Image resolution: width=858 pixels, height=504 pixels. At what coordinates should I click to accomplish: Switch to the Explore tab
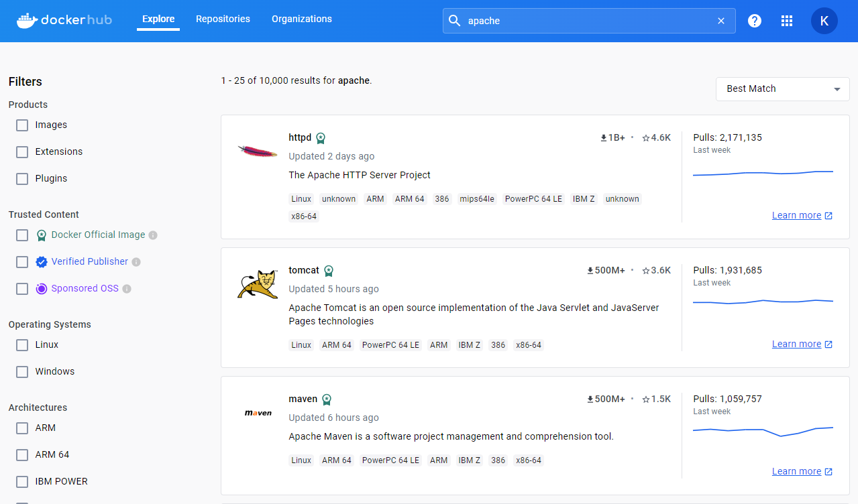point(158,19)
